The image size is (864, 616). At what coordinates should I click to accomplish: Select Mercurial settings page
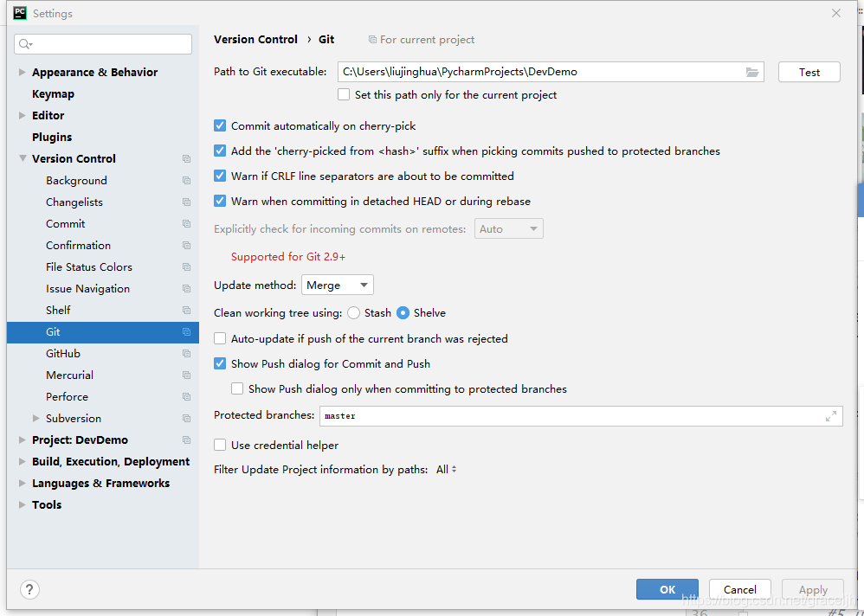(69, 375)
